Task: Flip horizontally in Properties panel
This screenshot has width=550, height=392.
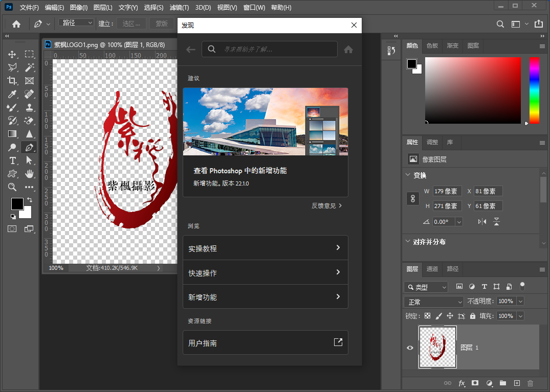Action: click(482, 221)
